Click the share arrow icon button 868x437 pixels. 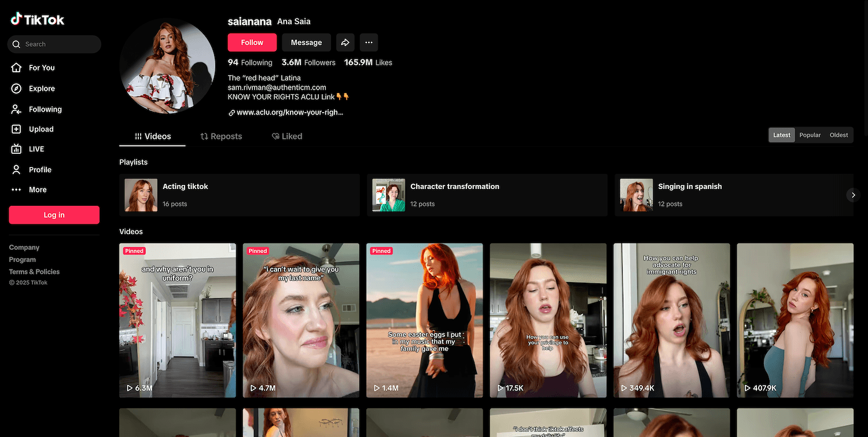[345, 42]
